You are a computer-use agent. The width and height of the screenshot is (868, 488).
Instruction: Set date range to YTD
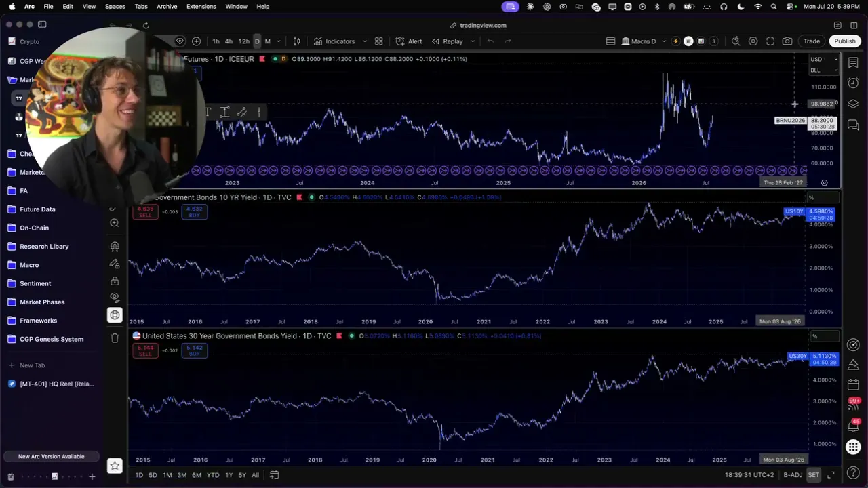click(x=213, y=475)
